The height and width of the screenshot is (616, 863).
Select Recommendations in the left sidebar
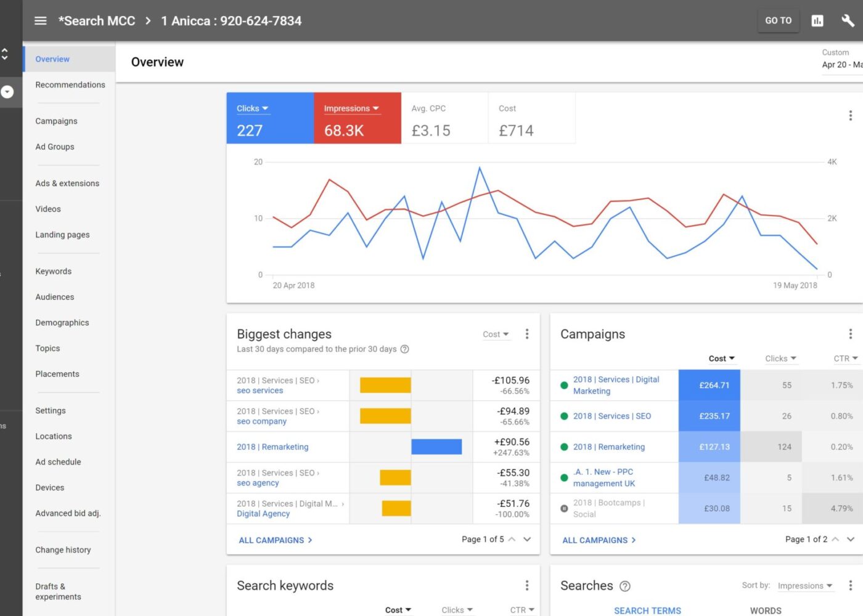point(70,84)
